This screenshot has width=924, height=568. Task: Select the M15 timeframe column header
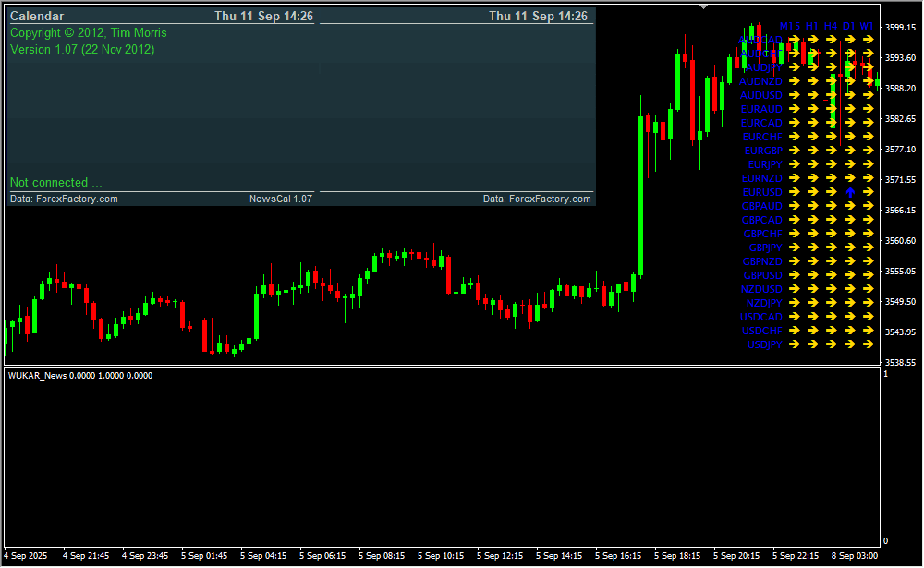790,26
